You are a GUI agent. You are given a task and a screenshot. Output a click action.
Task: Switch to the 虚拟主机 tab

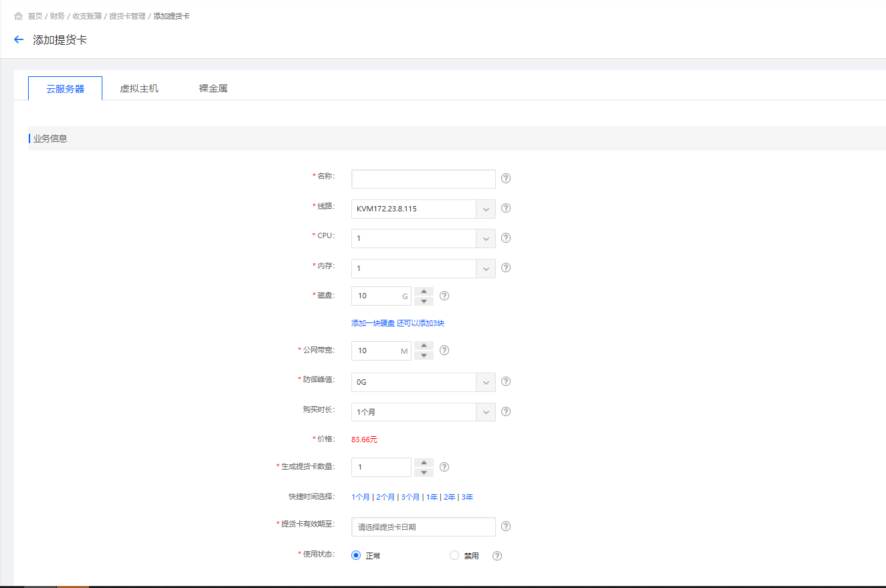point(139,88)
